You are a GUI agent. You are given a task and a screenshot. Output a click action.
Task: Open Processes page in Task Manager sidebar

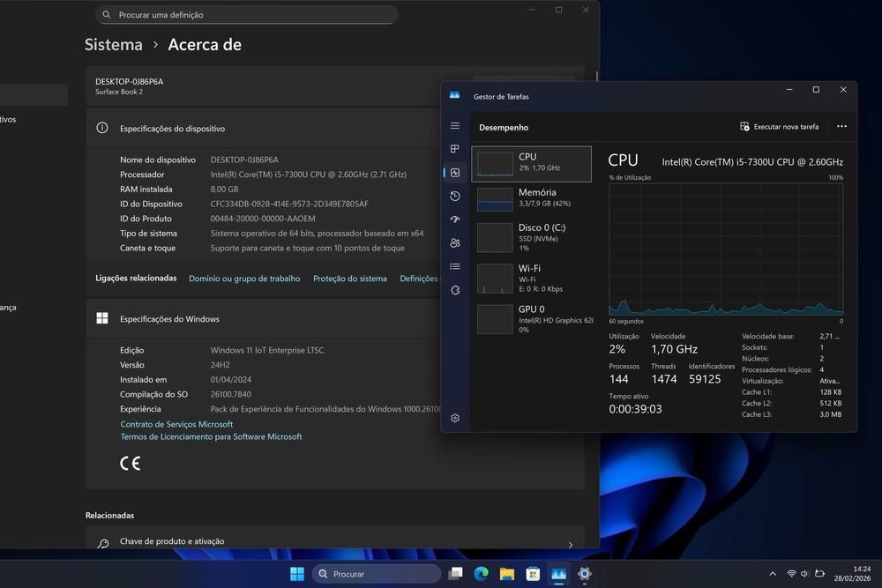455,149
